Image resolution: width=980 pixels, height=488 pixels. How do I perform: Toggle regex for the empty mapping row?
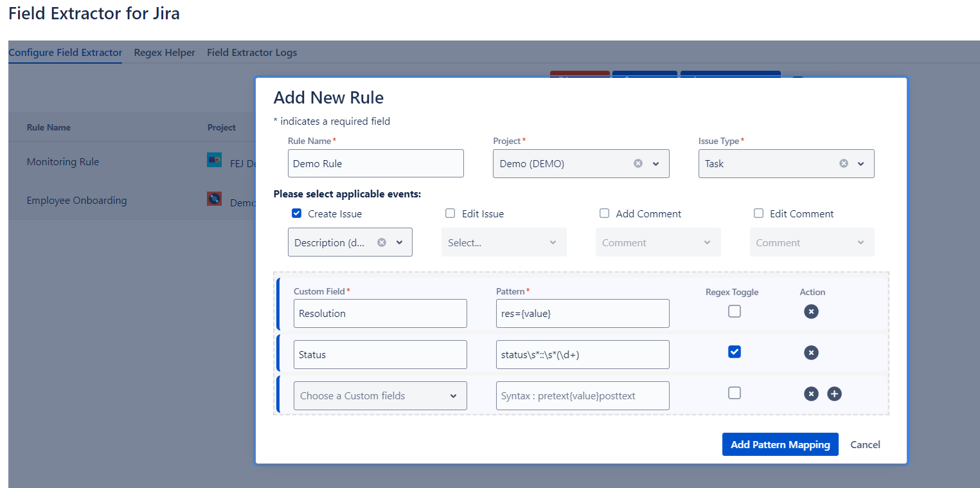pos(735,393)
